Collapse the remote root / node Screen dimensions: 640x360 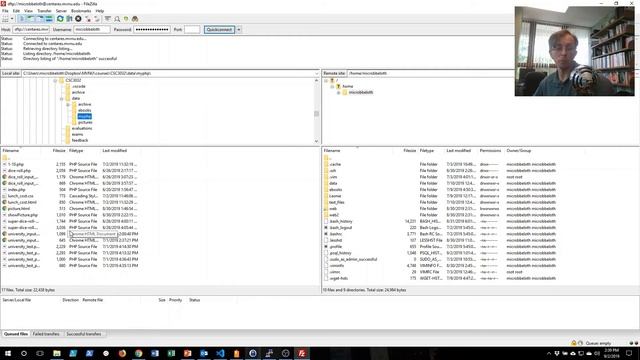[x=326, y=80]
